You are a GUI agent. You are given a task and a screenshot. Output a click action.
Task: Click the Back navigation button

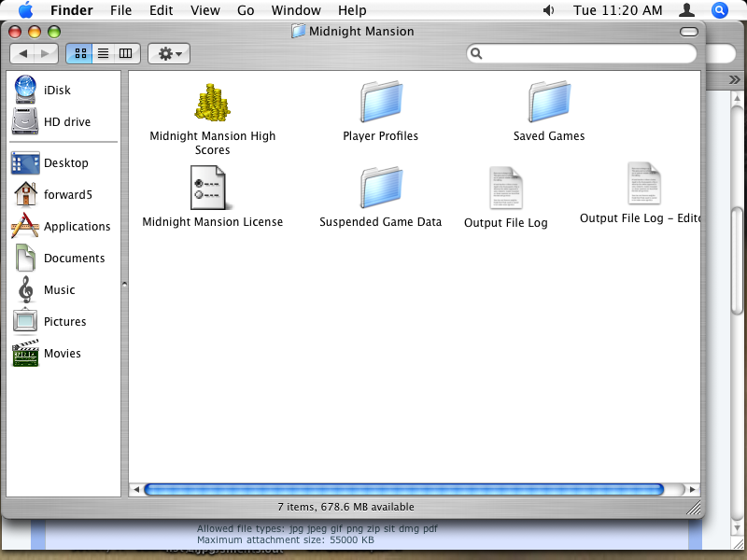click(x=23, y=54)
